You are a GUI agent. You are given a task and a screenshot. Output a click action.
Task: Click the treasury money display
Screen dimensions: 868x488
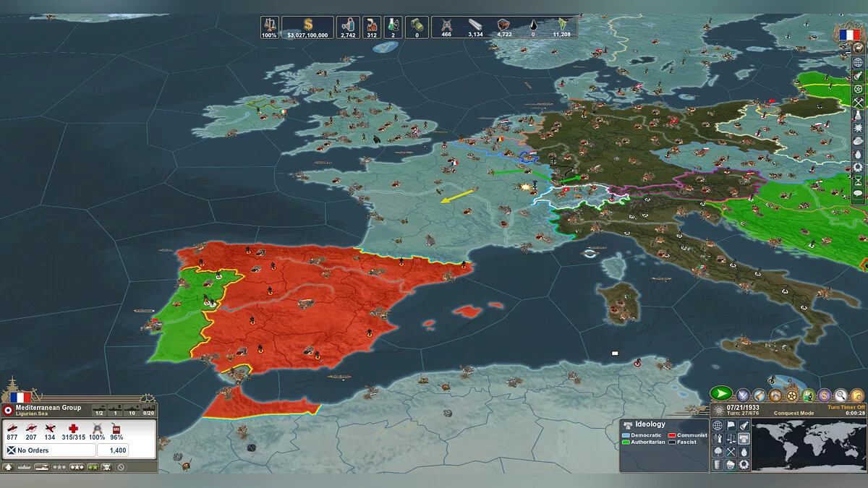[x=307, y=27]
